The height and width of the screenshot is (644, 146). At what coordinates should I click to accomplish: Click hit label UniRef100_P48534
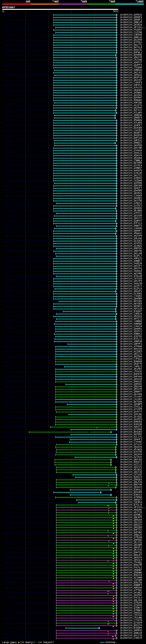131,263
